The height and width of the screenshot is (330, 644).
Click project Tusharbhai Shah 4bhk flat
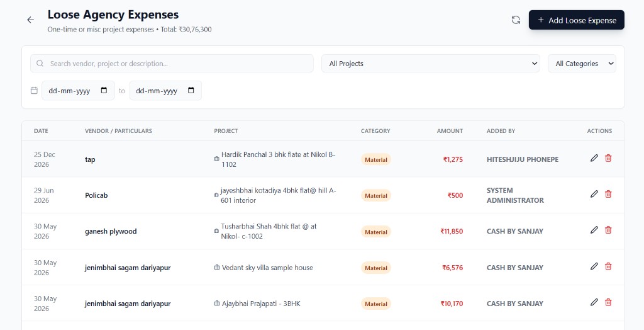coord(269,231)
